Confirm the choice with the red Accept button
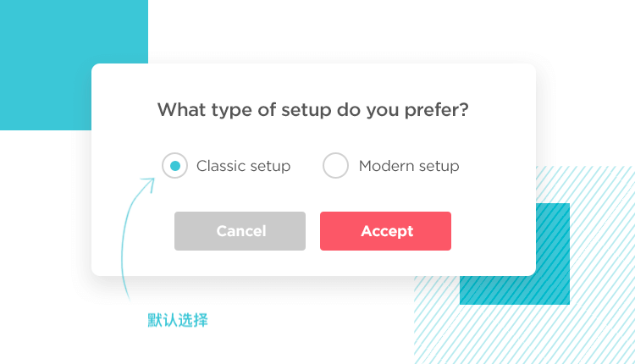635x364 pixels. point(385,231)
